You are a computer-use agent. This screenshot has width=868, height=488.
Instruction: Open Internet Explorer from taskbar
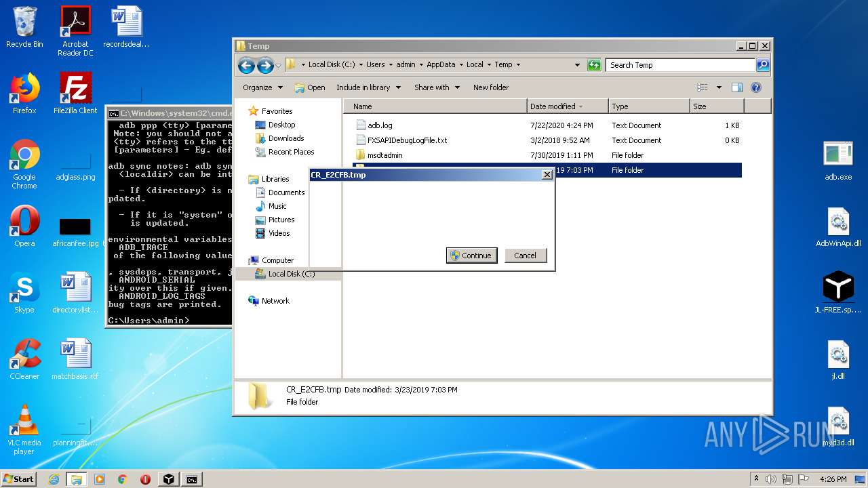(x=54, y=479)
